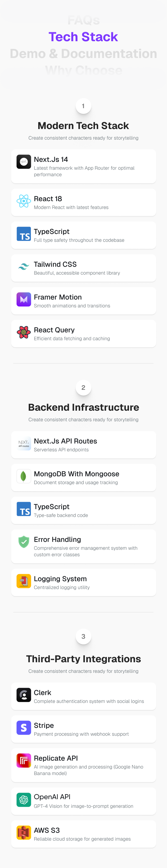Click the purple Framer Motion icon
This screenshot has width=167, height=868.
(24, 300)
